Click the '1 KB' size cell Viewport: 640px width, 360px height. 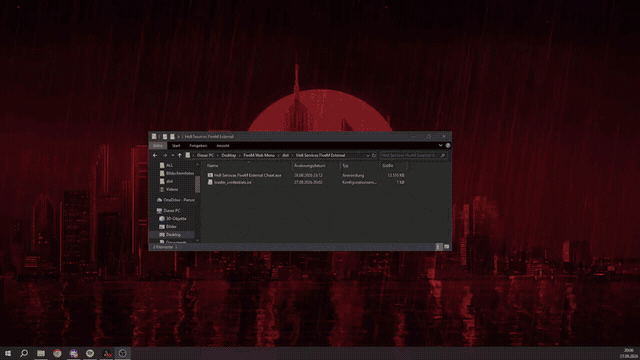(400, 182)
